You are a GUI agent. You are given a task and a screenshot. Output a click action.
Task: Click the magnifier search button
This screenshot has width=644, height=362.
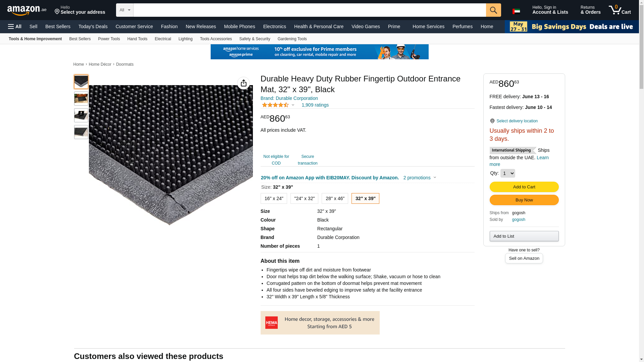pos(493,10)
